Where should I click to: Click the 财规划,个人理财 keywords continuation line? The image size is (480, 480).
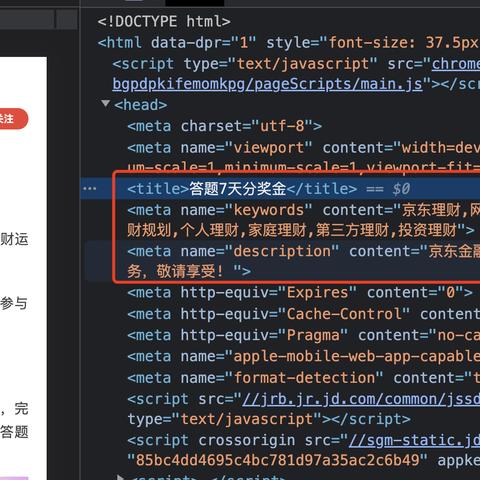pyautogui.click(x=301, y=230)
